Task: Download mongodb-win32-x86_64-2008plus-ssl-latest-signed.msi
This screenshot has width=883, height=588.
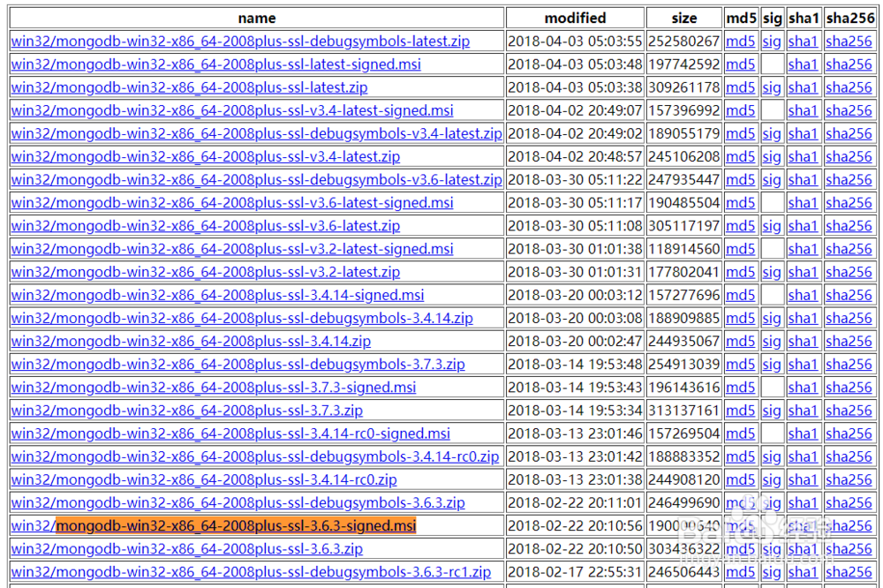Action: [215, 64]
